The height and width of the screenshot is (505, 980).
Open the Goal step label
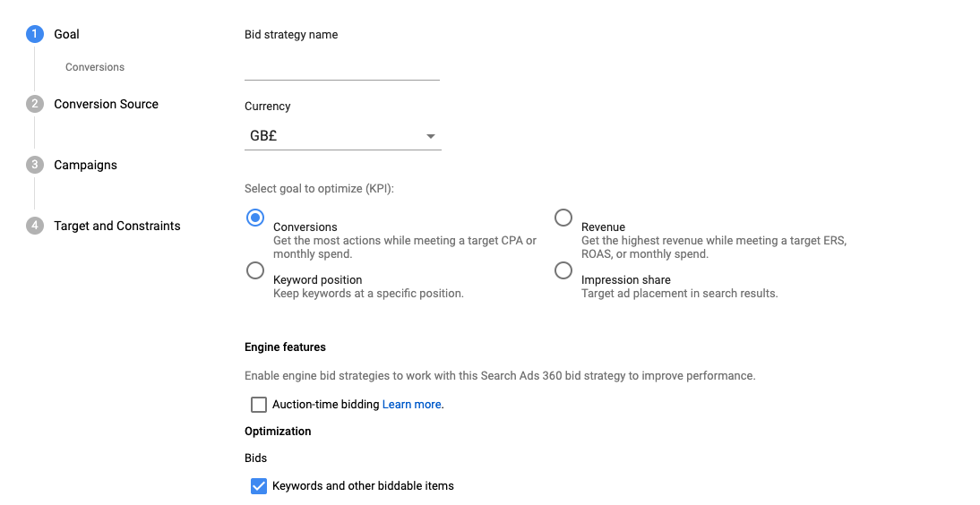coord(66,34)
